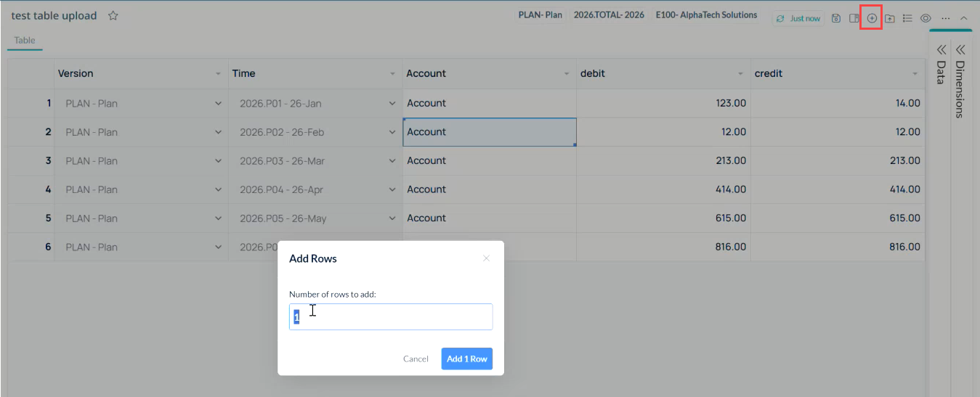
Task: Open Version dropdown in row 1
Action: (x=219, y=104)
